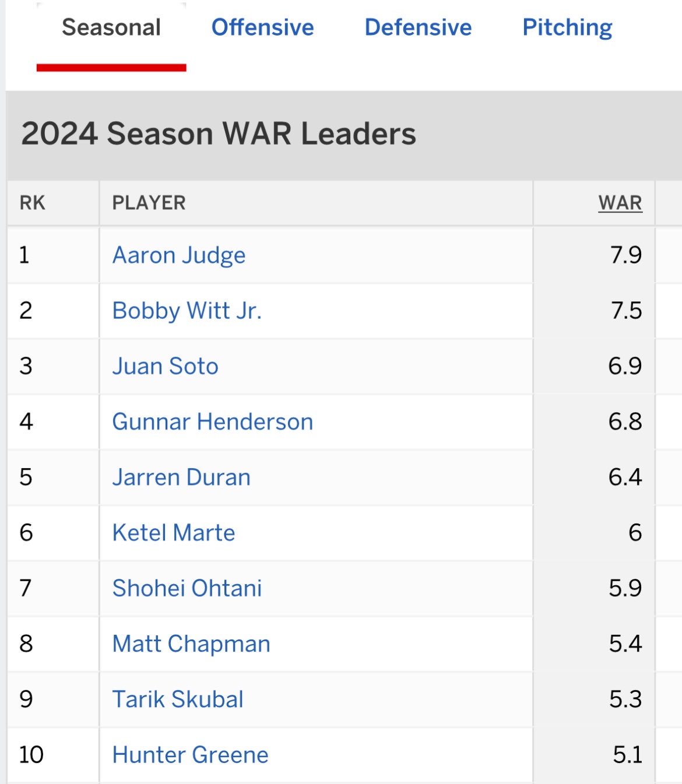Visit Matt Chapman's profile

click(x=191, y=644)
